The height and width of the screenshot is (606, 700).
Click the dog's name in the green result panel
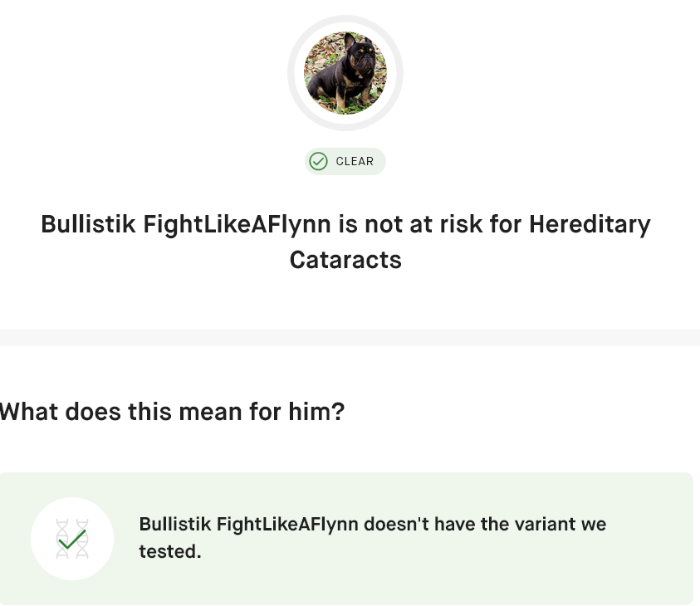click(249, 525)
